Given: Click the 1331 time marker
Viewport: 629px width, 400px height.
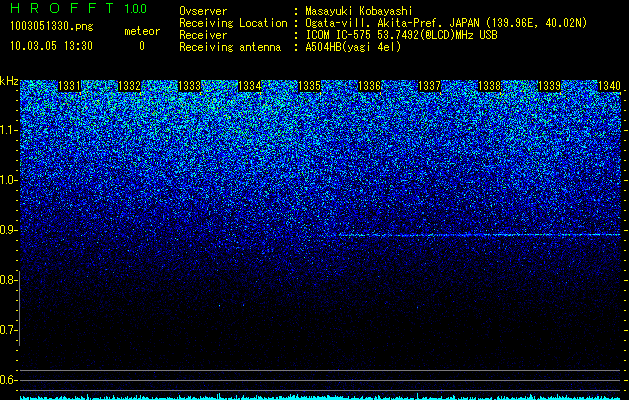Looking at the screenshot, I should (69, 86).
